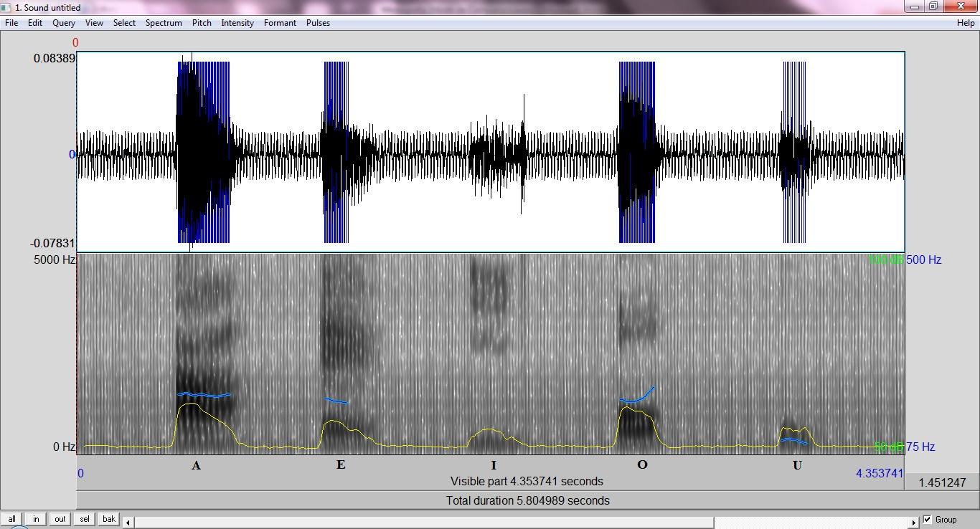The height and width of the screenshot is (529, 980).
Task: Click the vowel label E below spectrogram
Action: [x=341, y=464]
